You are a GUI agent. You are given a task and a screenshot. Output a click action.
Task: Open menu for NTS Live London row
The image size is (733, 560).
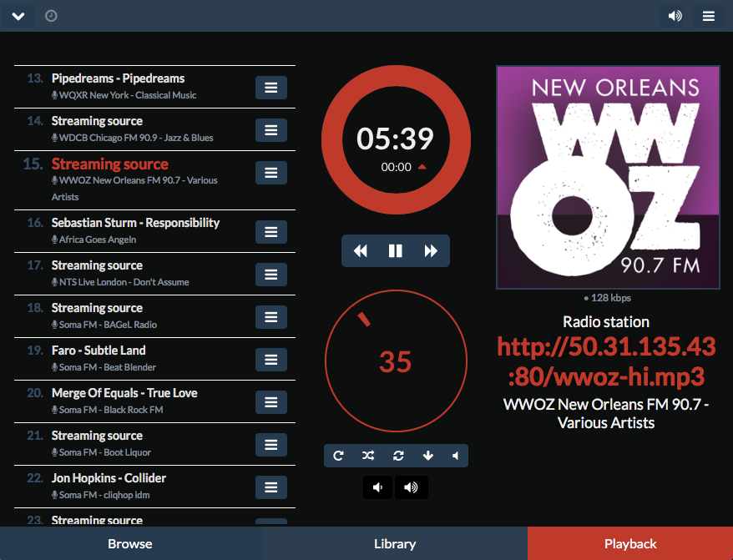[271, 275]
